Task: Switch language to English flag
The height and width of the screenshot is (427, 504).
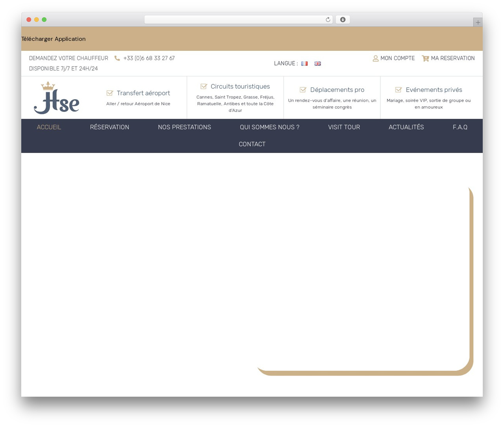Action: tap(318, 63)
